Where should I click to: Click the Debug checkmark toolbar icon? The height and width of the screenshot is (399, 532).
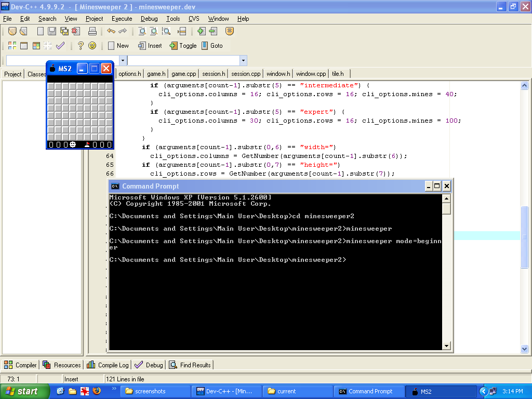[x=60, y=46]
